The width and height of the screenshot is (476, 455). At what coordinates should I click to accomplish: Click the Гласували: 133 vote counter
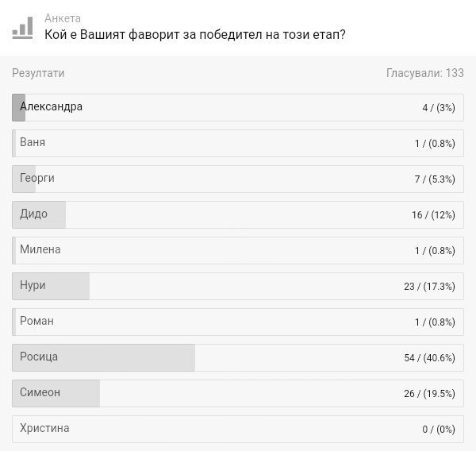click(425, 73)
